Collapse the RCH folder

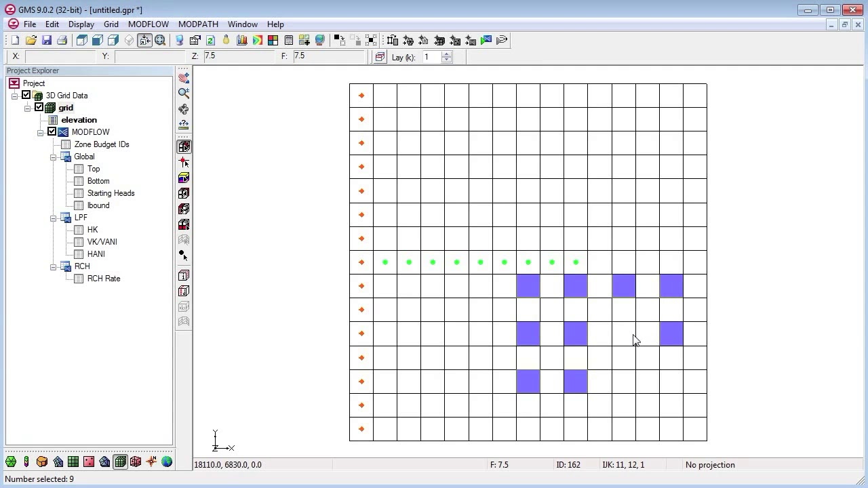[54, 266]
